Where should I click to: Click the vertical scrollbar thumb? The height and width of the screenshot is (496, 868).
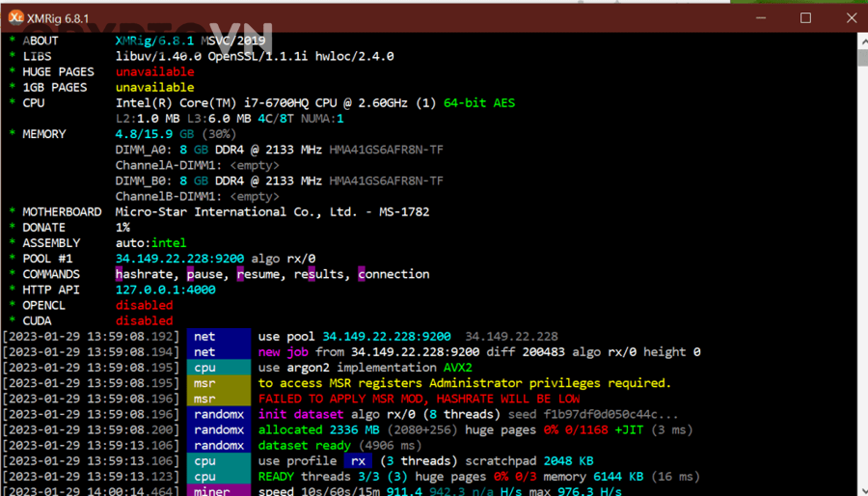click(863, 58)
